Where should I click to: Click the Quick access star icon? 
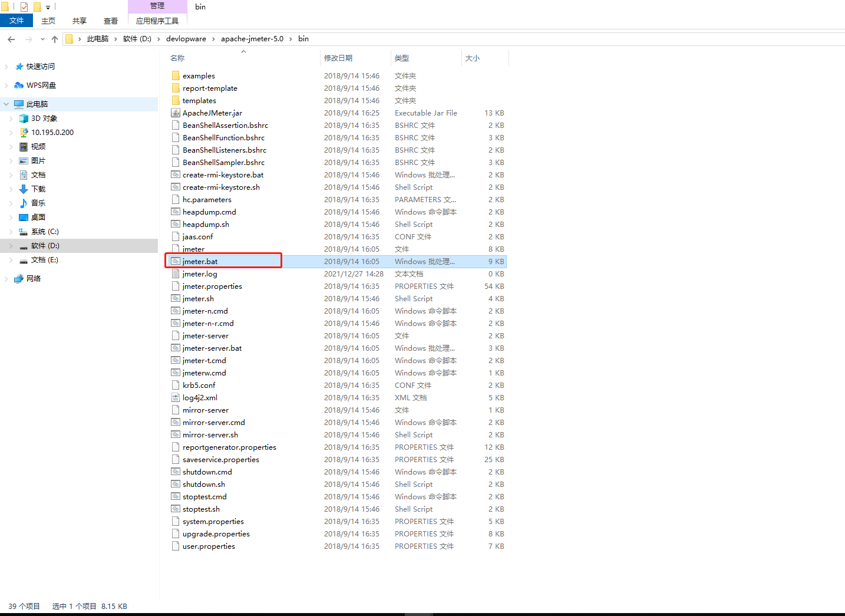point(19,67)
